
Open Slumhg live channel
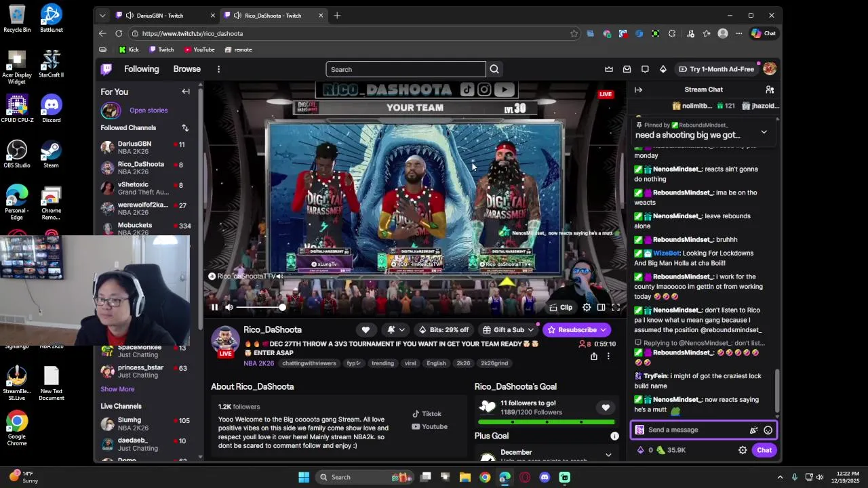click(x=143, y=424)
